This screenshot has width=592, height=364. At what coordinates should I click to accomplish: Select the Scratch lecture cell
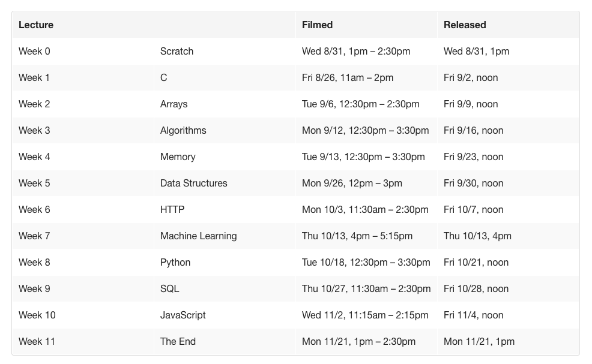pyautogui.click(x=177, y=51)
